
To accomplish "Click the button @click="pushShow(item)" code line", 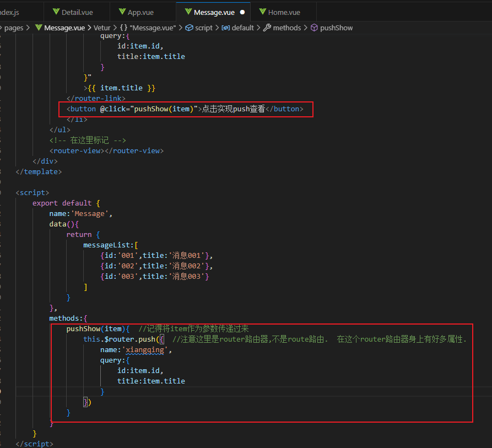I will click(x=185, y=109).
